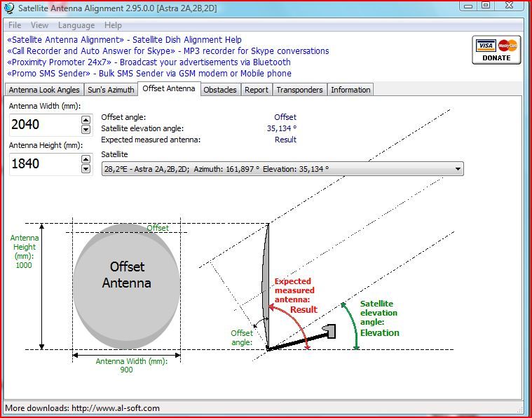The width and height of the screenshot is (532, 418).
Task: Expand the Satellite dropdown list
Action: click(458, 169)
